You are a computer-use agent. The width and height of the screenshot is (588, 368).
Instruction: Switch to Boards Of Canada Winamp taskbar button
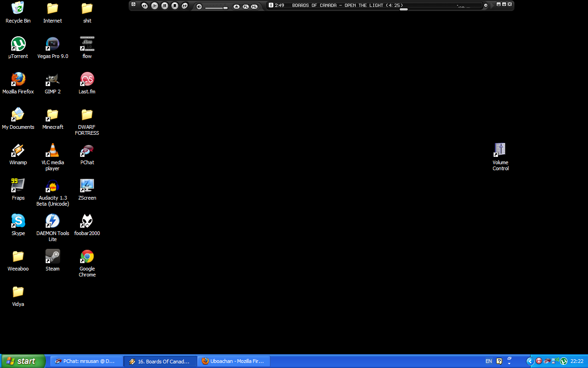coord(160,361)
